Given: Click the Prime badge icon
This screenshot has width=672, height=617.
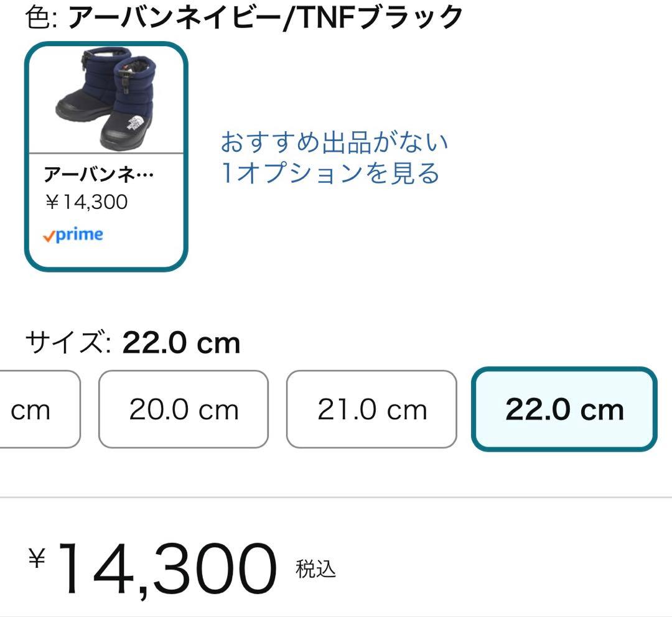Looking at the screenshot, I should pos(75,234).
